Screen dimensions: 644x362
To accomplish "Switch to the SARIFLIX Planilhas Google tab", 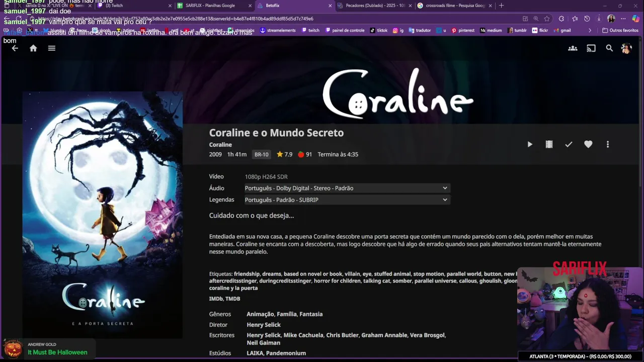I will coord(214,6).
